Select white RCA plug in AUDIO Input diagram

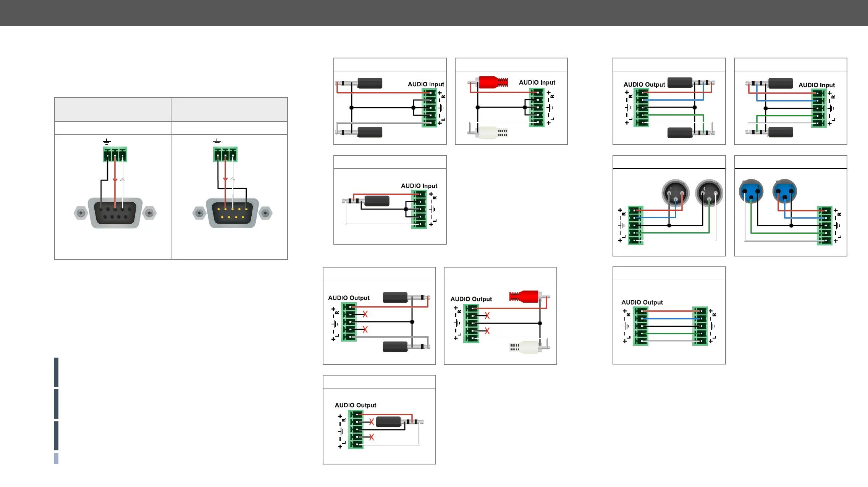pyautogui.click(x=488, y=133)
